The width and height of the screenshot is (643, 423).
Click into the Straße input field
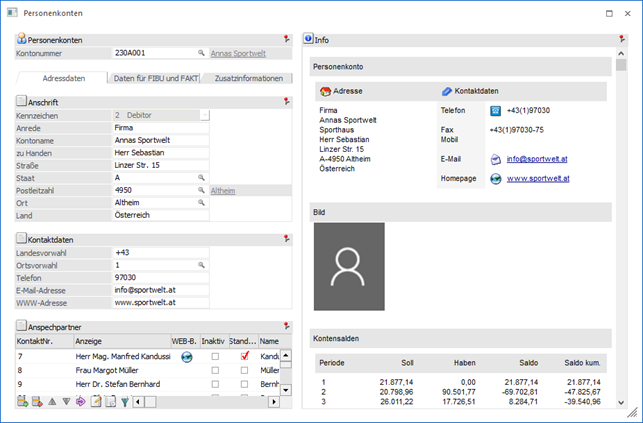click(x=160, y=163)
